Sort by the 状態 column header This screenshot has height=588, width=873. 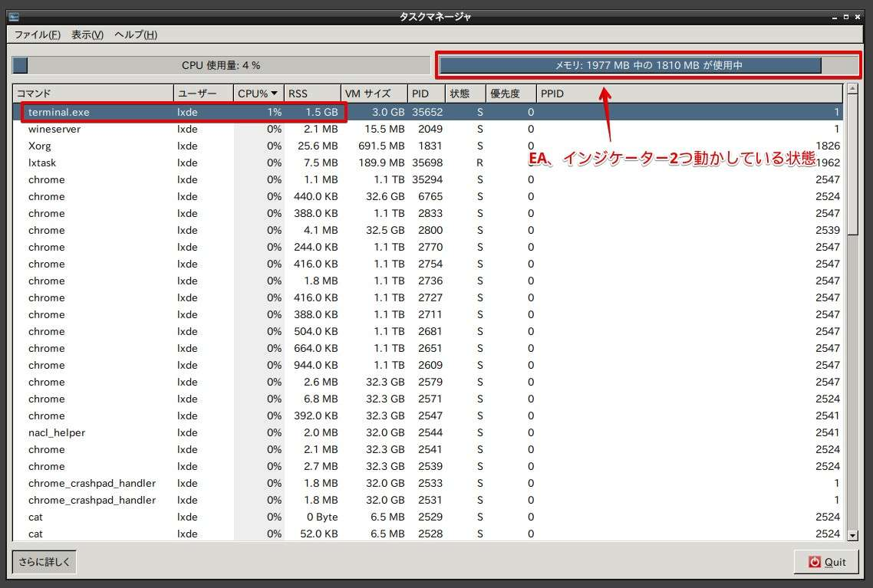(x=466, y=94)
